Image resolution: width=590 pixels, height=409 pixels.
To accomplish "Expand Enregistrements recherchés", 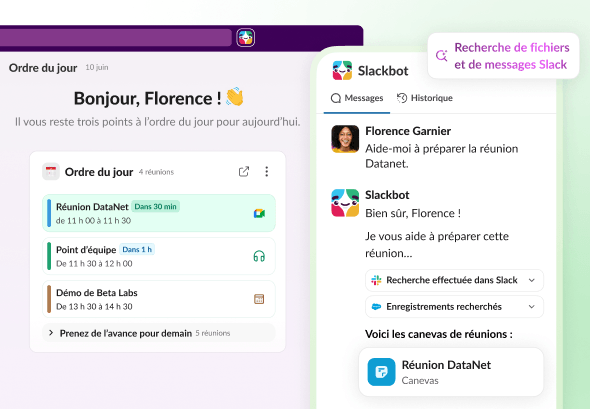I will (454, 307).
